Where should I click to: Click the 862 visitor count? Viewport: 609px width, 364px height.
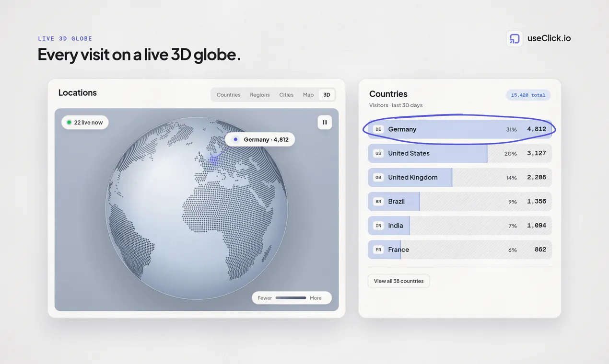point(540,250)
